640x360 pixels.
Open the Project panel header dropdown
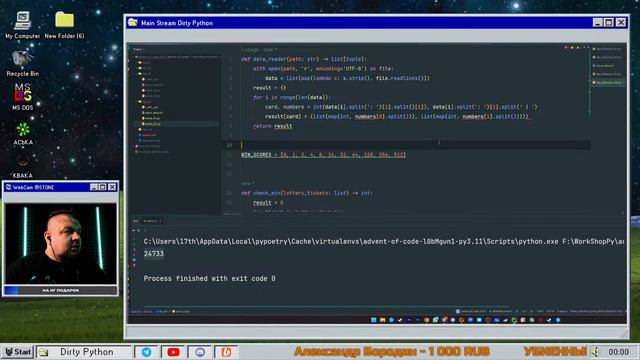point(139,49)
